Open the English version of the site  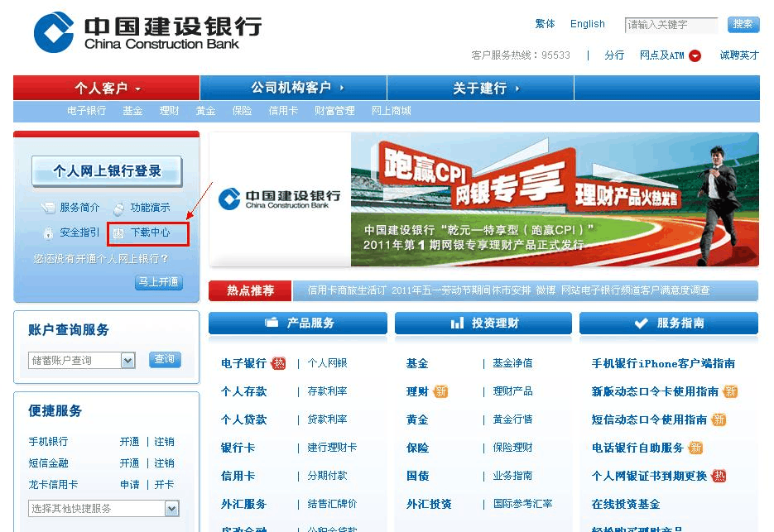587,24
